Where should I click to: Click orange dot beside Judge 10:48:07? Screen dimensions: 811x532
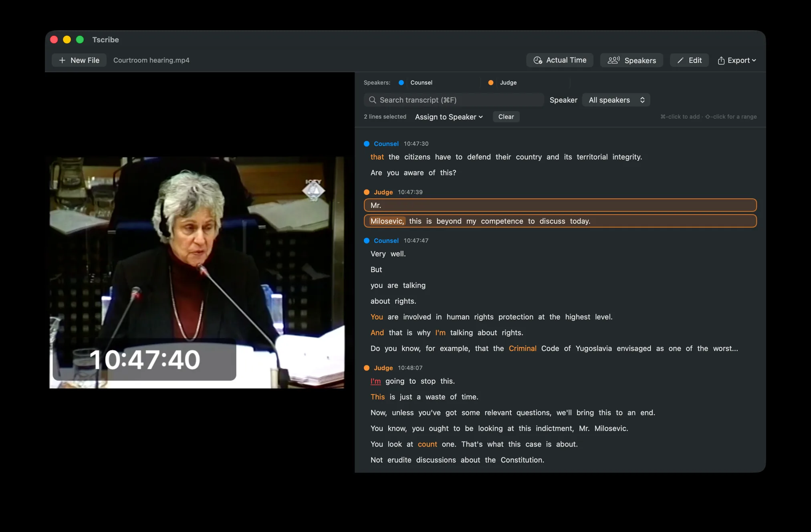pos(366,368)
